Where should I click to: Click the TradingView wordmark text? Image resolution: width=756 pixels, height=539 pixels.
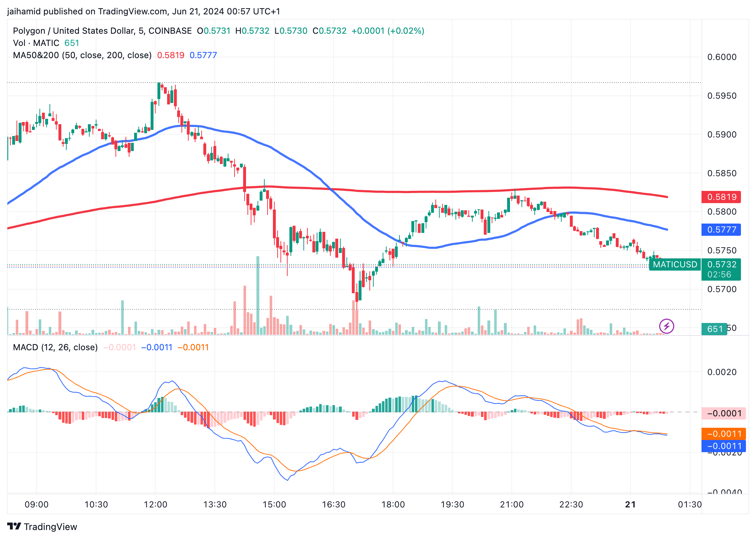point(51,527)
